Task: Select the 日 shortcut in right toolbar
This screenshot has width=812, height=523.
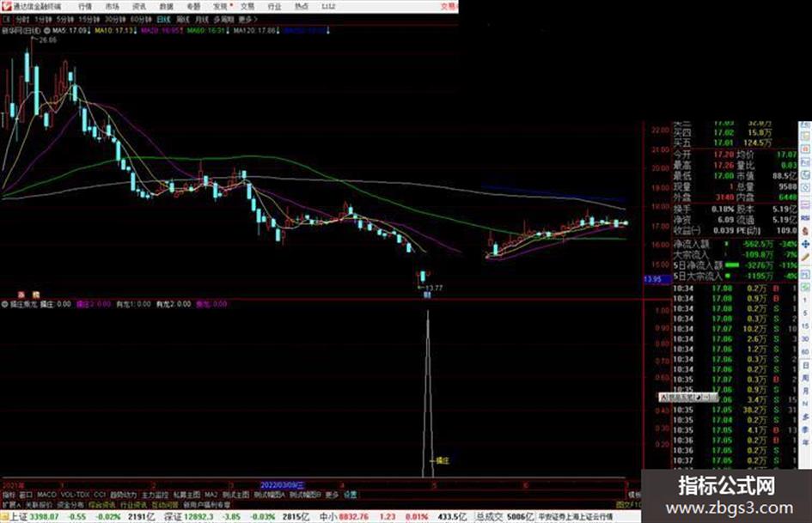Action: pos(805,366)
